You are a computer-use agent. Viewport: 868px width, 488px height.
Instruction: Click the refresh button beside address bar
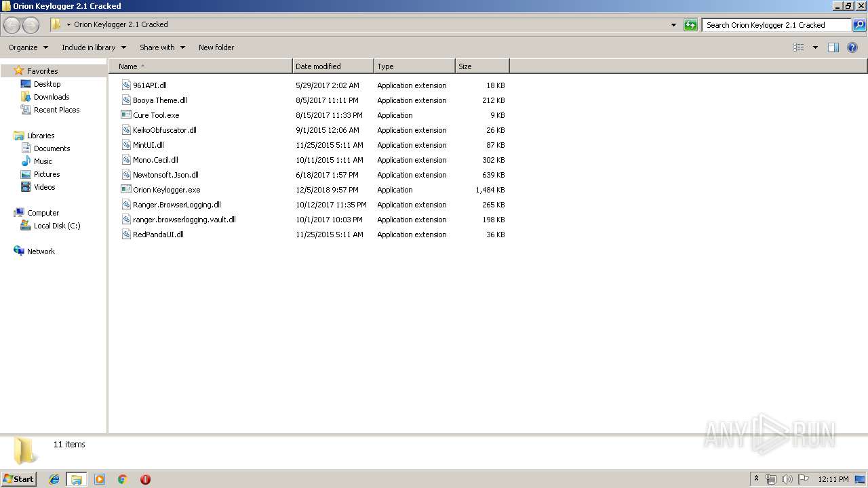coord(690,25)
